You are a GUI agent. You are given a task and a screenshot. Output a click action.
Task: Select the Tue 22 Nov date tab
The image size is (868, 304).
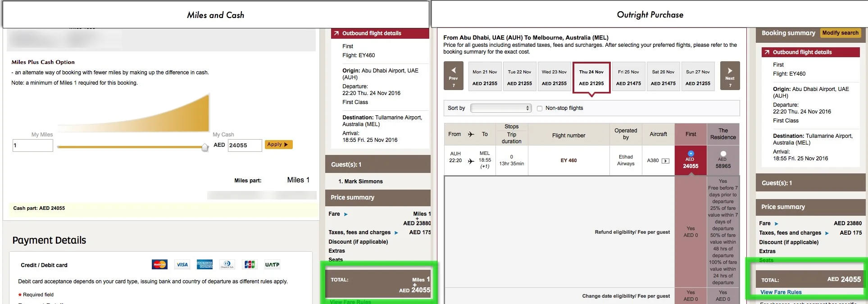point(519,77)
